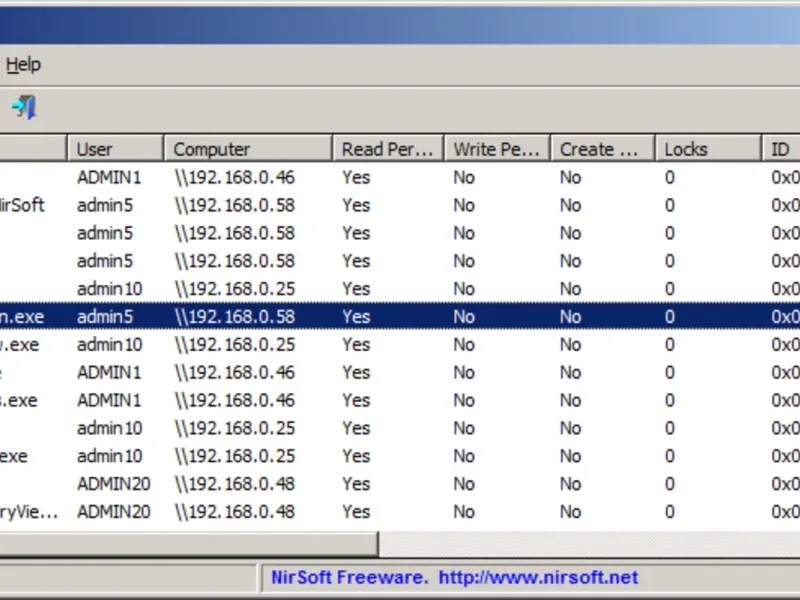The image size is (800, 600).
Task: Open the Help menu
Action: [x=23, y=65]
